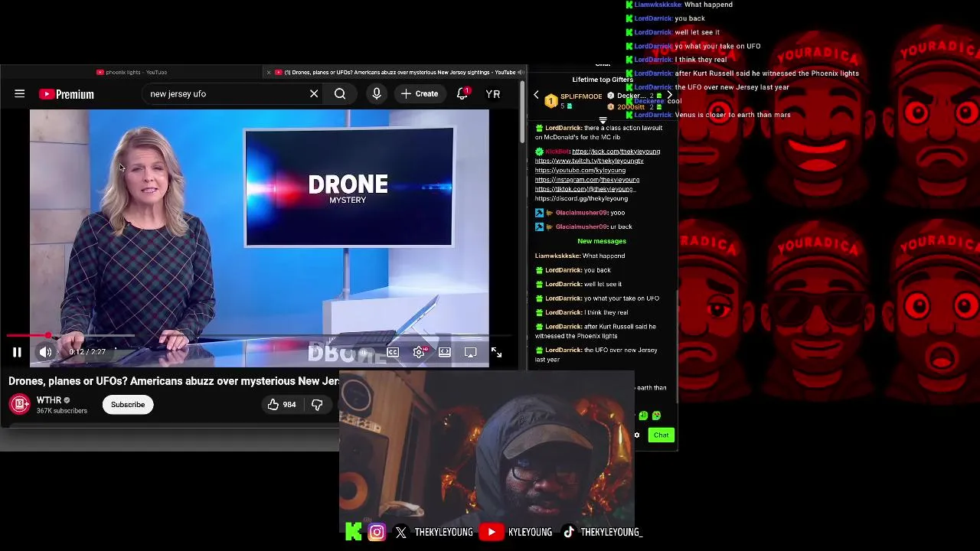Open the YR account avatar menu

pos(493,94)
